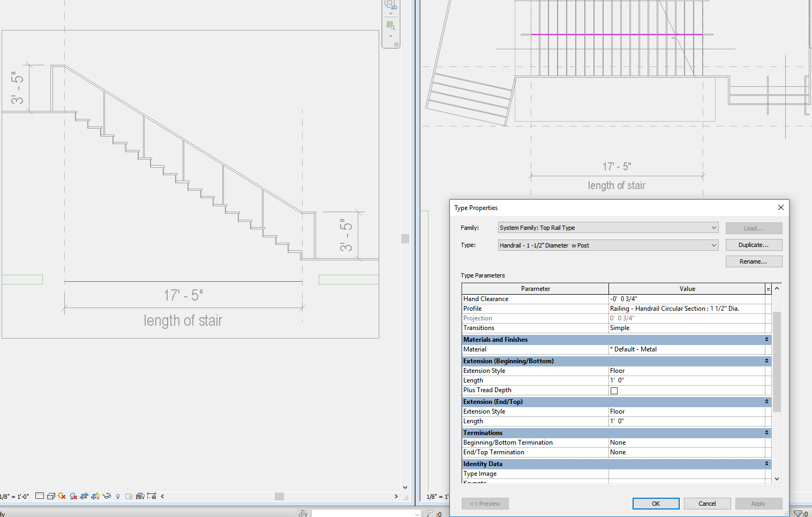Click the Zoom Region navigation bar icon
This screenshot has width=812, height=517.
coord(390,26)
